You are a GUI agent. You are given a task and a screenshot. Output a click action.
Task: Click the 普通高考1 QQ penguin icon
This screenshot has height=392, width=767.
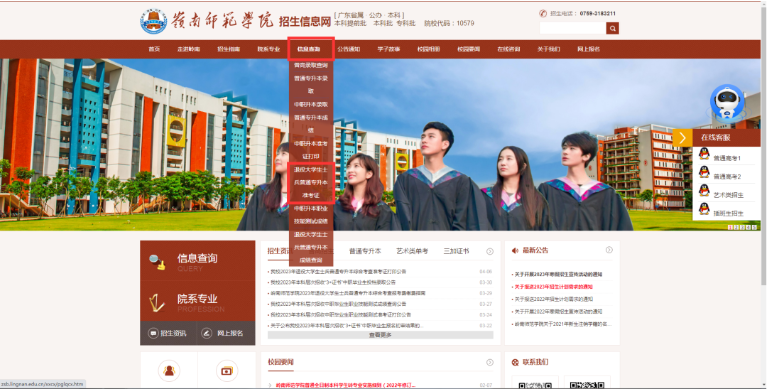[x=704, y=154]
